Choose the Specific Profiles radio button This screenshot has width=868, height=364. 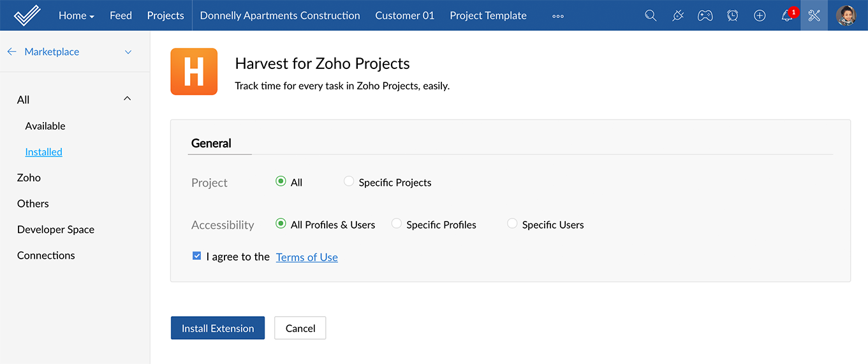click(396, 224)
